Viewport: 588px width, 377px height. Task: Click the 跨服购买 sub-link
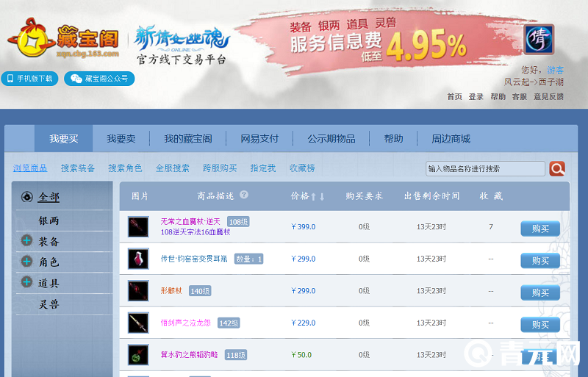[220, 168]
